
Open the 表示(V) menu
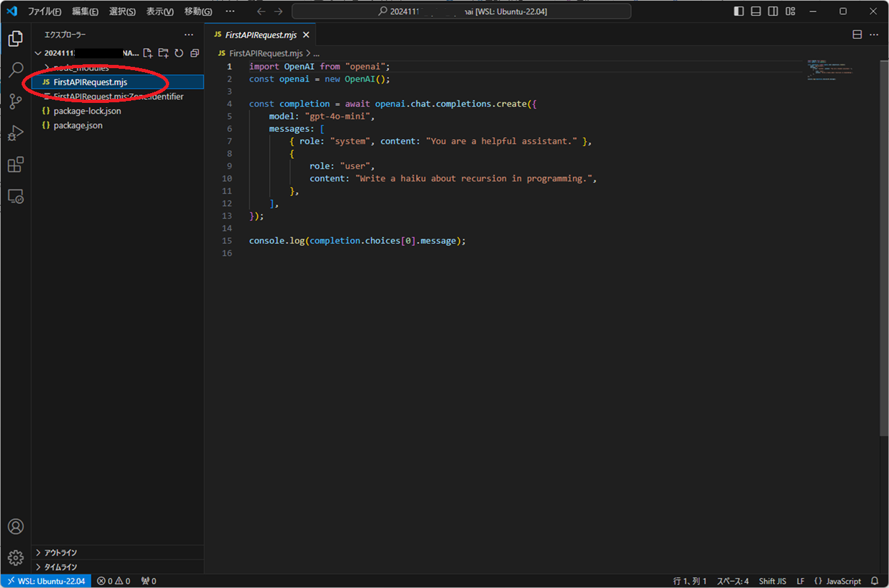[x=159, y=11]
